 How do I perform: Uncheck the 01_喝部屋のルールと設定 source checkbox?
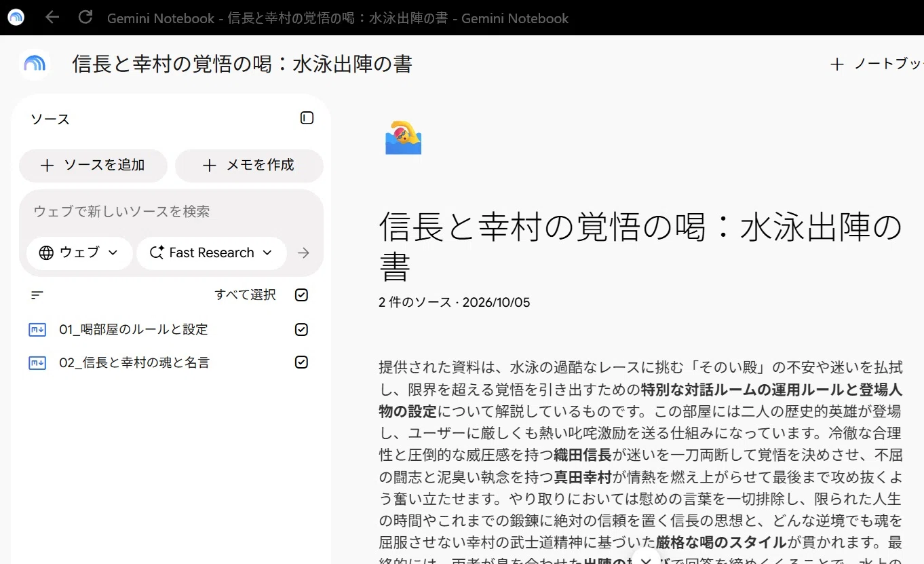click(302, 330)
